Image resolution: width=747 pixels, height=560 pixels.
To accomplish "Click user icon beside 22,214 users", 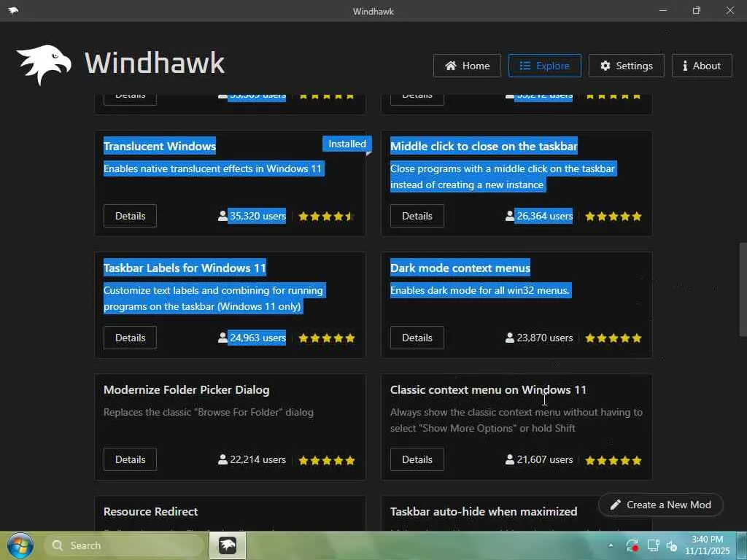I will [222, 459].
